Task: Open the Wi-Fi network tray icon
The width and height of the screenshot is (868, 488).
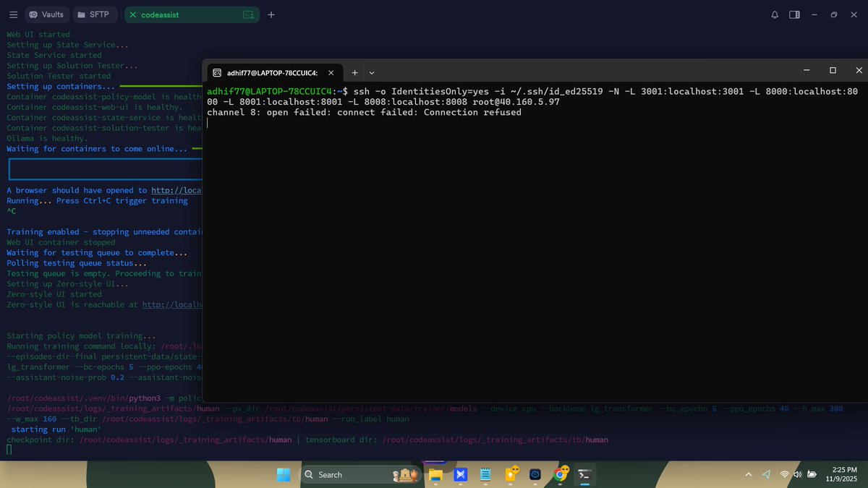Action: (785, 474)
